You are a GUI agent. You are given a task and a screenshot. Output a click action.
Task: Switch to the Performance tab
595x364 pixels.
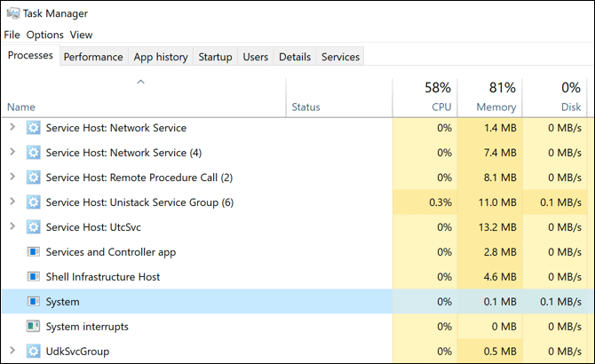tap(93, 57)
